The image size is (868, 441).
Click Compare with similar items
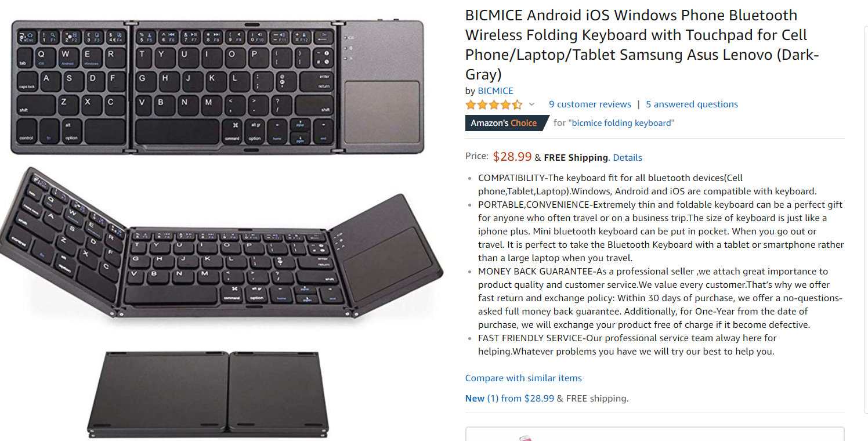pos(523,378)
